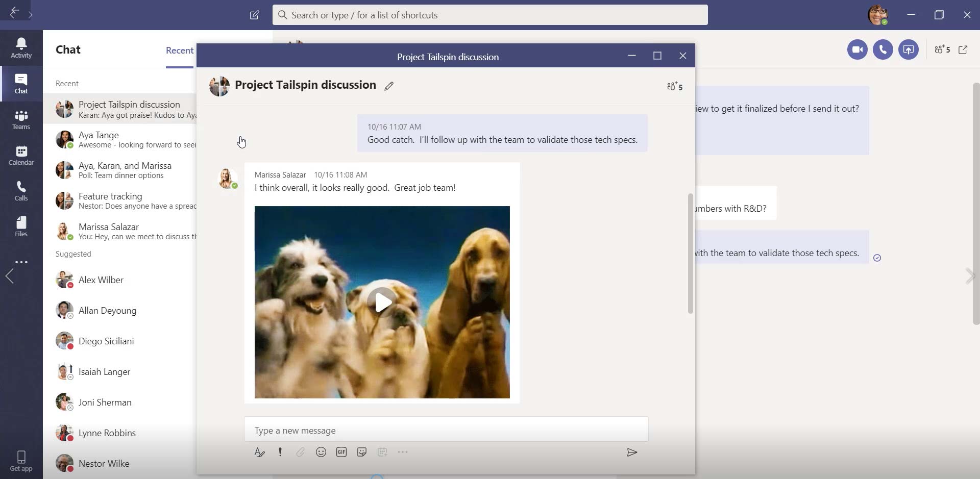The image size is (980, 479).
Task: Select suggested contact Nestor Wilke
Action: [x=120, y=463]
